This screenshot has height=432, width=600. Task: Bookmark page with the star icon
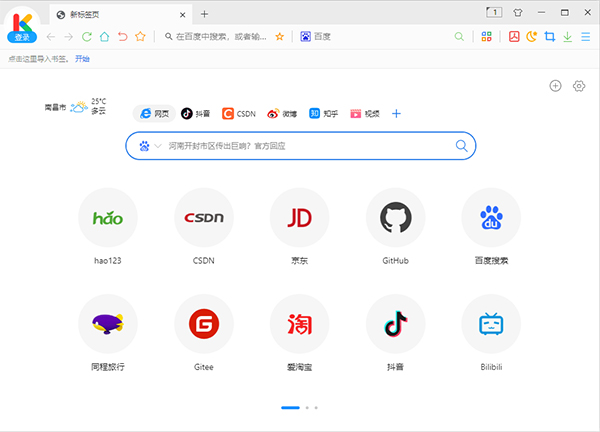(140, 37)
